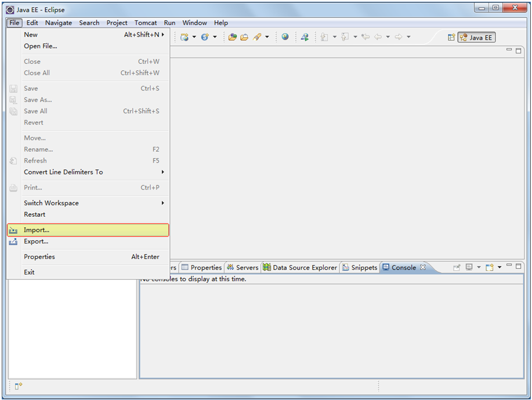
Task: Open the Forward history dropdown arrow
Action: click(x=408, y=37)
